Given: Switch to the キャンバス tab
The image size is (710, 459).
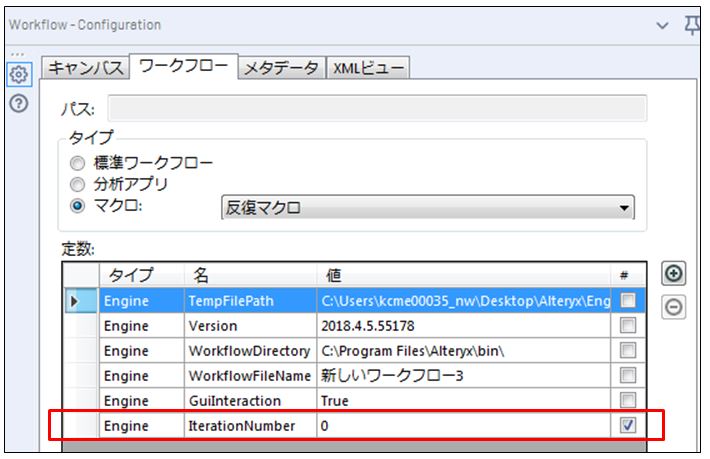Looking at the screenshot, I should 86,67.
